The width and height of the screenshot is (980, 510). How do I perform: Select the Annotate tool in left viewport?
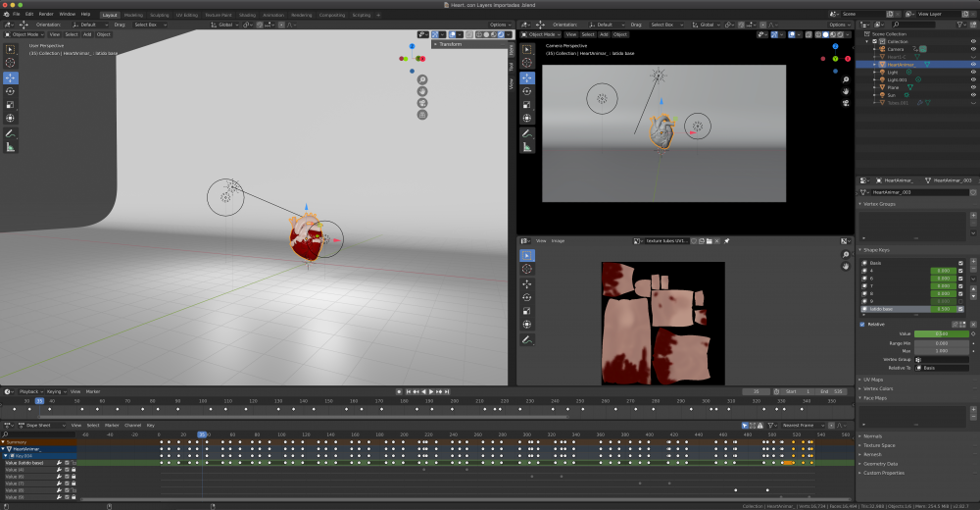pos(10,133)
